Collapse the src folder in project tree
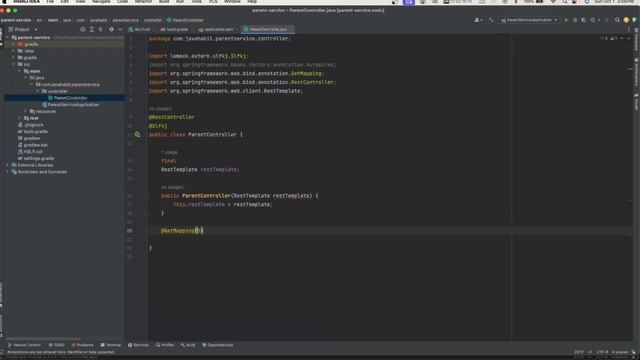Image resolution: width=640 pixels, height=360 pixels. tap(13, 64)
